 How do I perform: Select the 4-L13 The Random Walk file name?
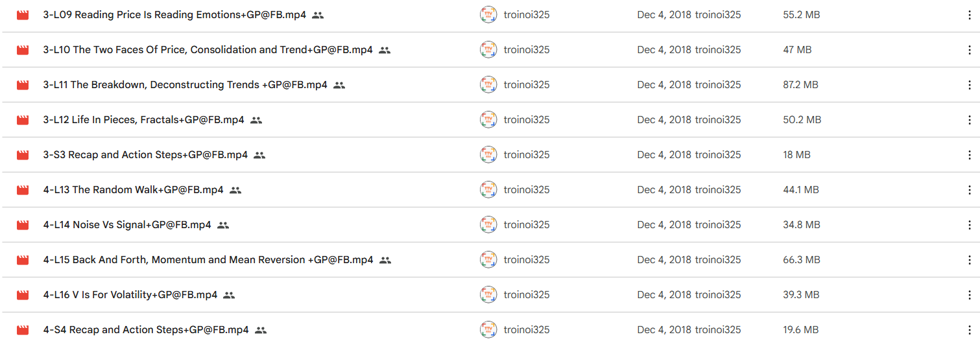coord(134,190)
